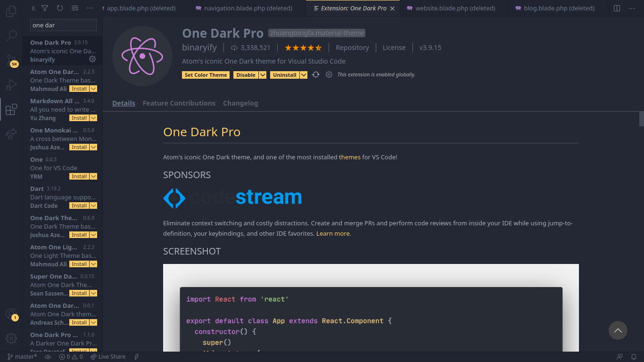Open the Accounts menu with 1 badge

[11, 314]
